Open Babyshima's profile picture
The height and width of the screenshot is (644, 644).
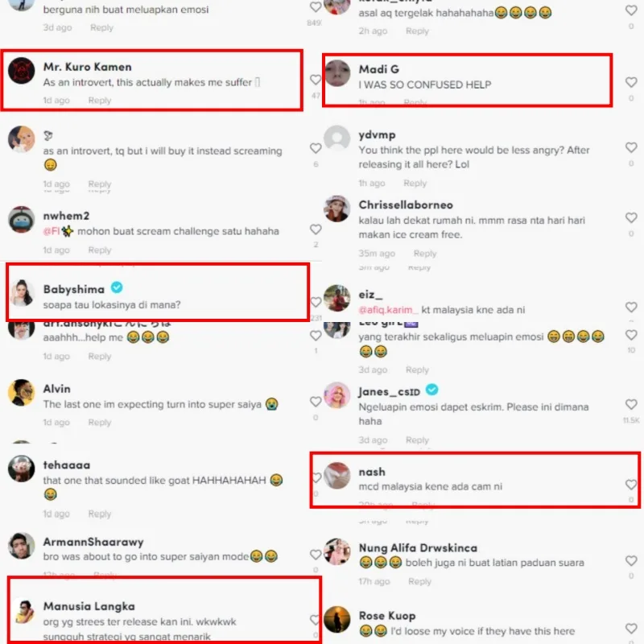[x=22, y=293]
